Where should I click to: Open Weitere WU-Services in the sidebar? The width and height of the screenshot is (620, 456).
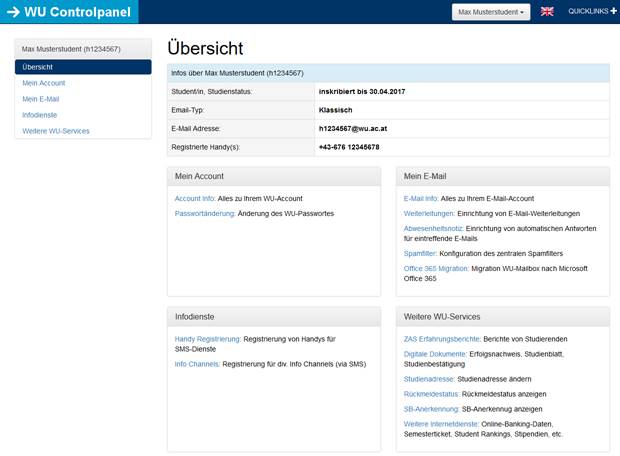coord(56,131)
